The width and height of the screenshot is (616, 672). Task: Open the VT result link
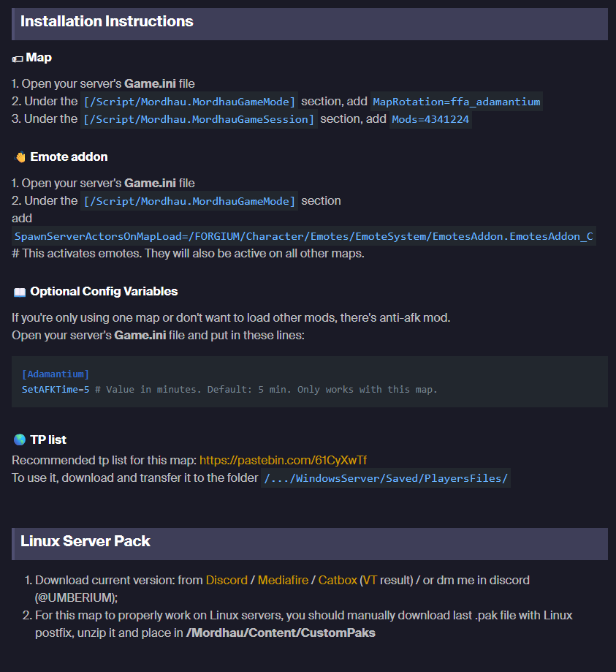(x=369, y=580)
